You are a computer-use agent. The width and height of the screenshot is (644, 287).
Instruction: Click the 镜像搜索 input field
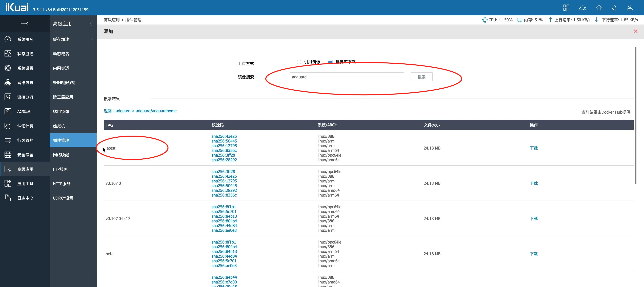(347, 77)
